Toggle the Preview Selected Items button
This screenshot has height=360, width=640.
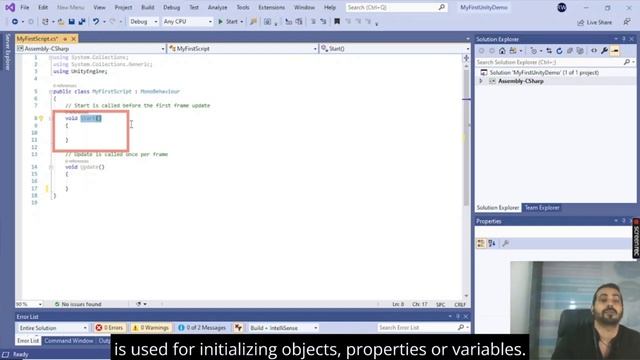pos(615,51)
